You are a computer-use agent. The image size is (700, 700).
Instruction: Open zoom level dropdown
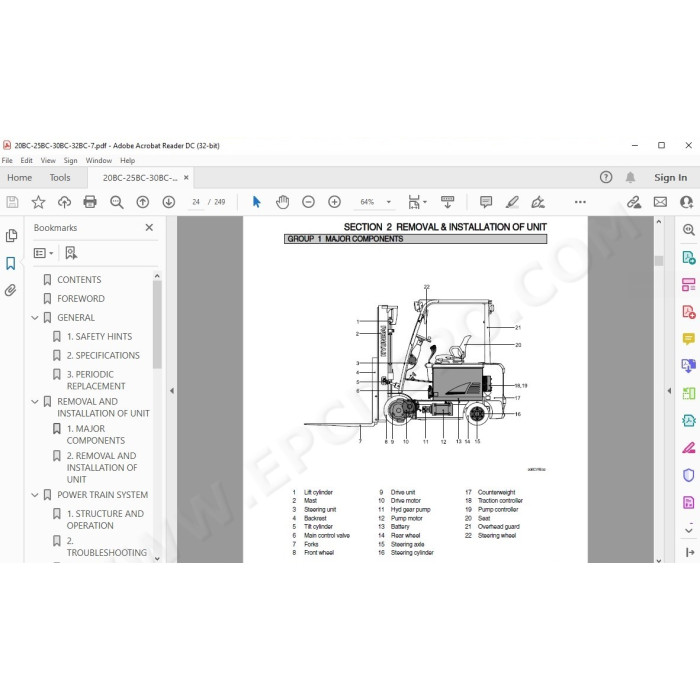click(x=389, y=202)
